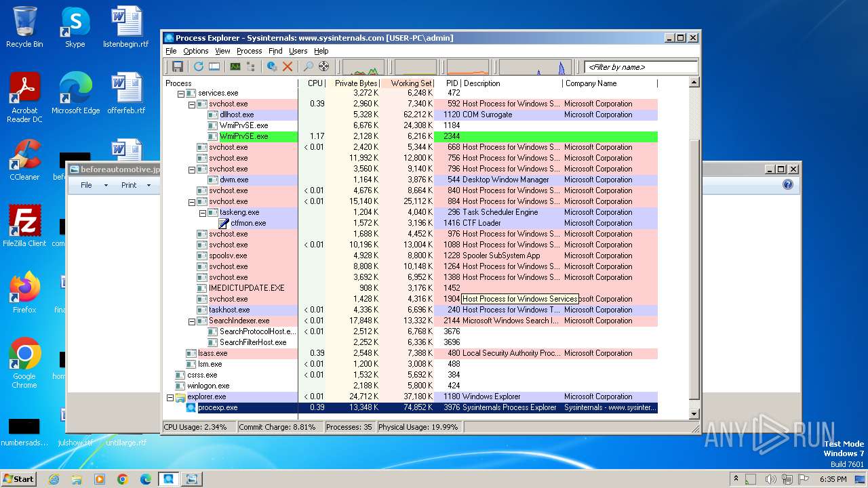Screen dimensions: 868x488
Task: Click the Filter by name field
Action: pyautogui.click(x=641, y=67)
